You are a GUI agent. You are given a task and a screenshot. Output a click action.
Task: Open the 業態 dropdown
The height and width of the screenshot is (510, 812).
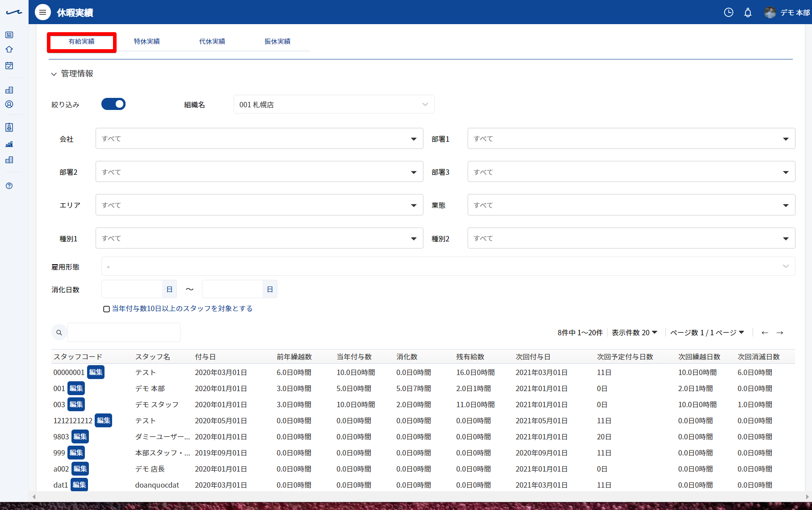coord(631,205)
